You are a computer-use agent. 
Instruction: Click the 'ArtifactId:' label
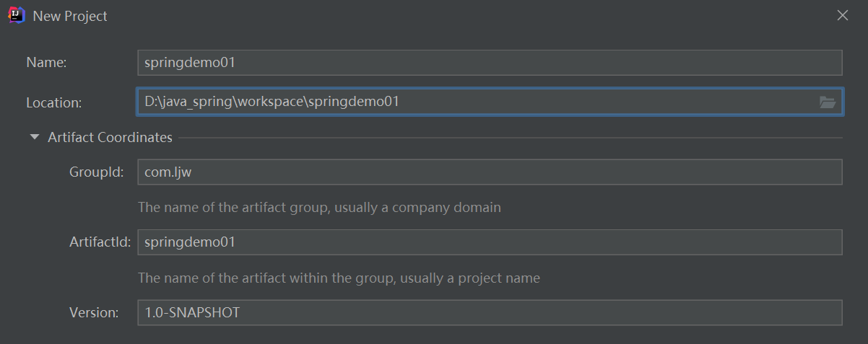[100, 242]
